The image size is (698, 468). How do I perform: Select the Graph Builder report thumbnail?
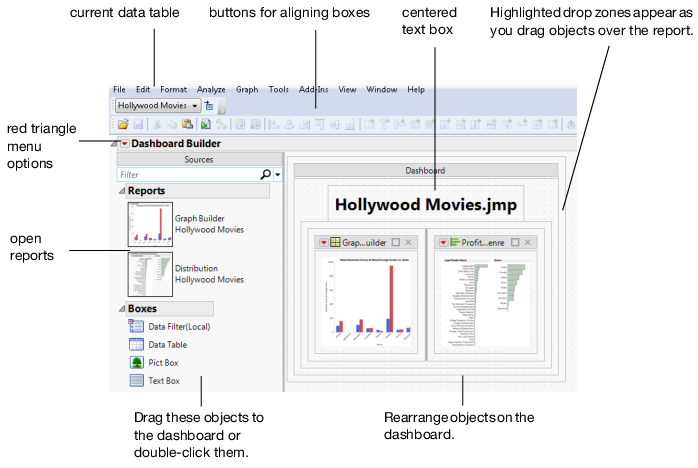150,224
